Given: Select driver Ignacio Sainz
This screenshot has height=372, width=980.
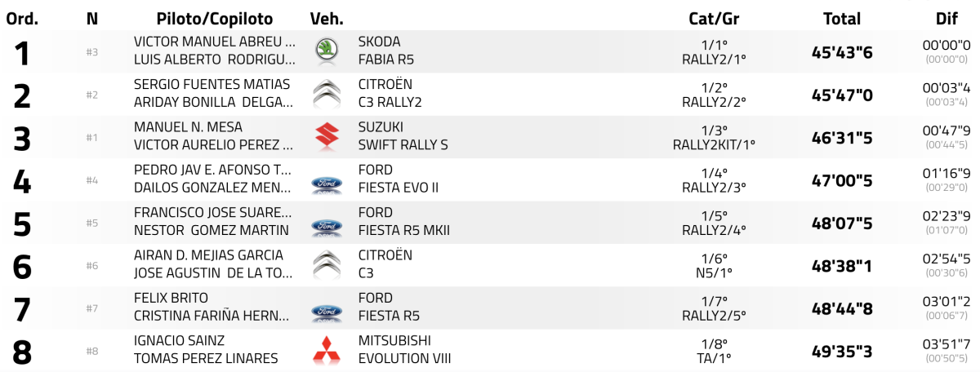Looking at the screenshot, I should pyautogui.click(x=179, y=340).
